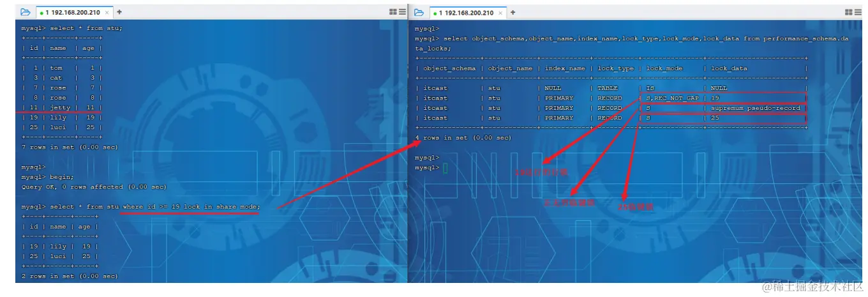Click the green connection dot on the data_locks pane tab
Screen dimensions: 868x297
pyautogui.click(x=435, y=13)
